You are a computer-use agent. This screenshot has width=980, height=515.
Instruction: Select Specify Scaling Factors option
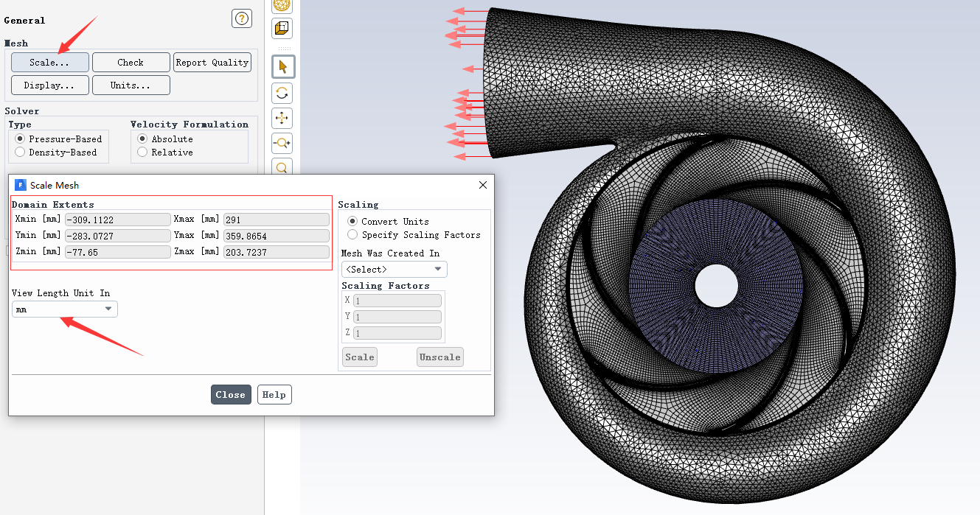[352, 235]
